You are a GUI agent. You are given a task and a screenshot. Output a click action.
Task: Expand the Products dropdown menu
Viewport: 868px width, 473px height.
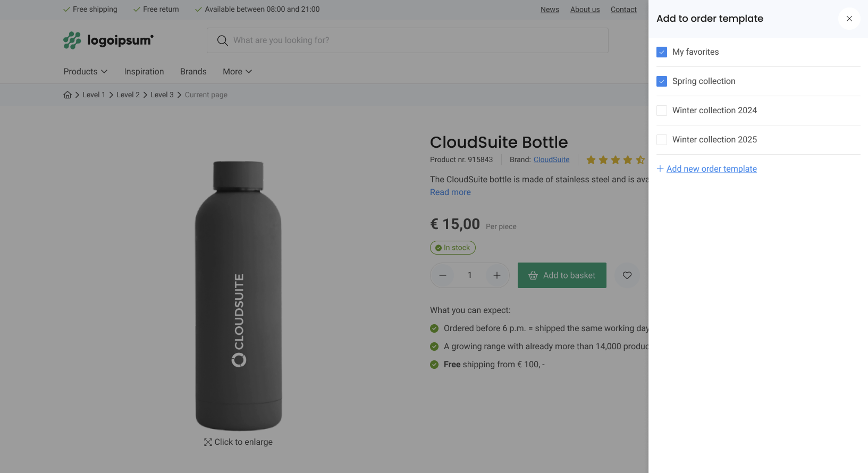click(86, 71)
